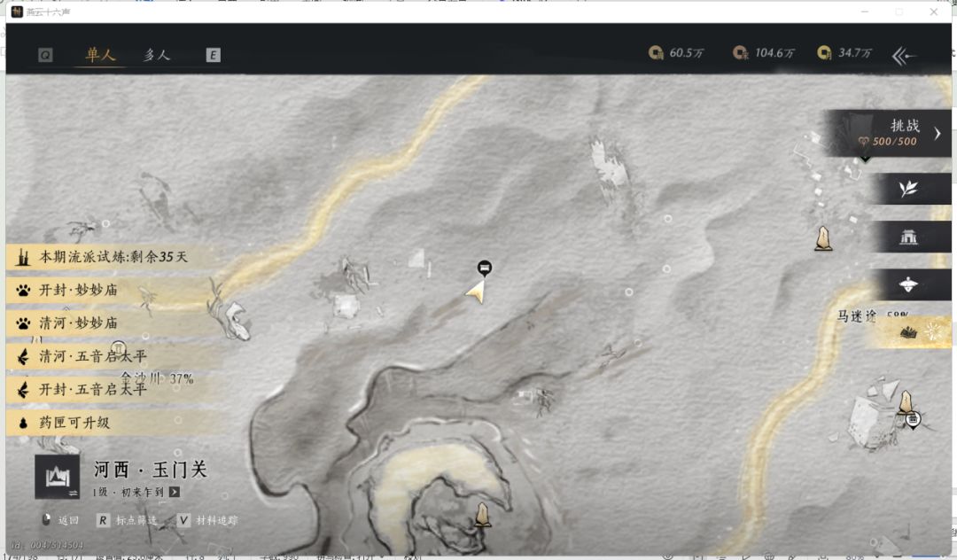Click the Q key hint icon
This screenshot has height=560, width=957.
(x=45, y=56)
